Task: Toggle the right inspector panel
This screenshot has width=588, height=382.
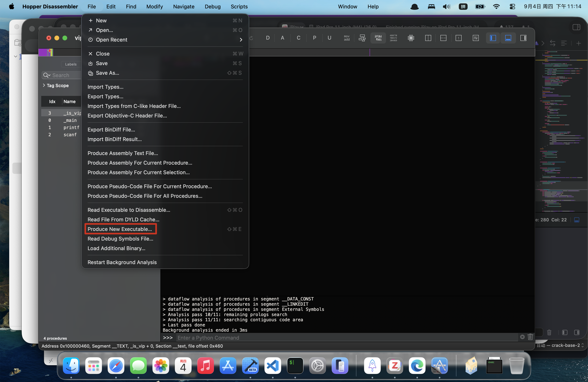Action: [x=523, y=38]
